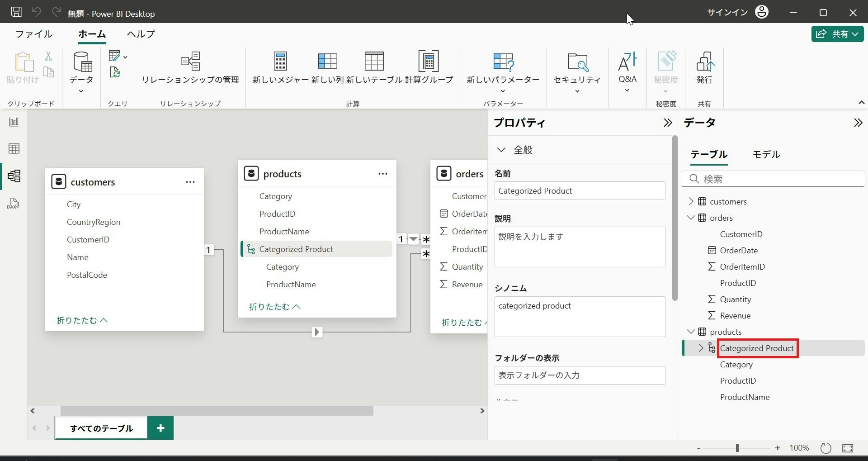Create a 新しいメジャー (New measure)

(280, 68)
